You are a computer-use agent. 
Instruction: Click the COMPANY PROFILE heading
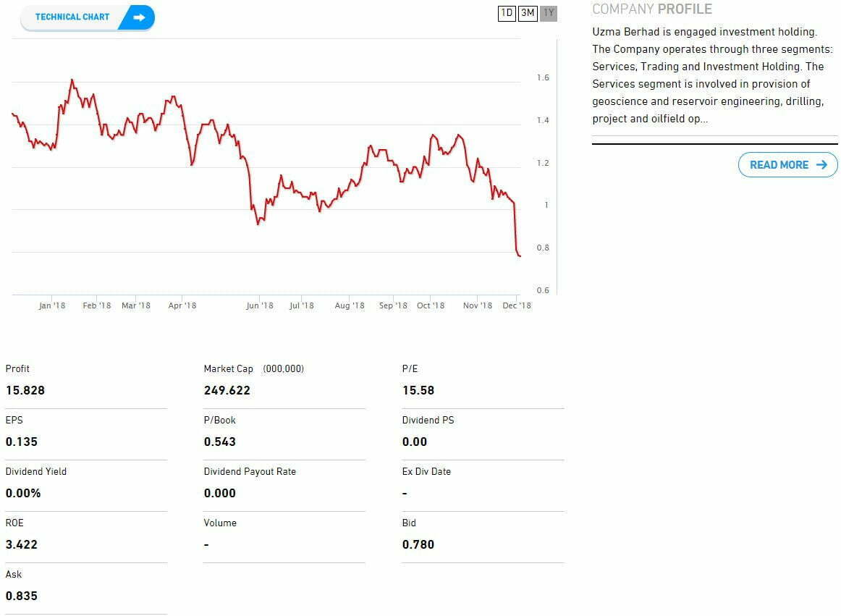coord(651,9)
